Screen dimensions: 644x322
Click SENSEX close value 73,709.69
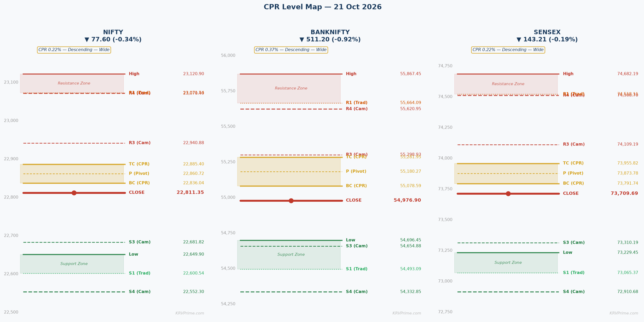(x=624, y=194)
